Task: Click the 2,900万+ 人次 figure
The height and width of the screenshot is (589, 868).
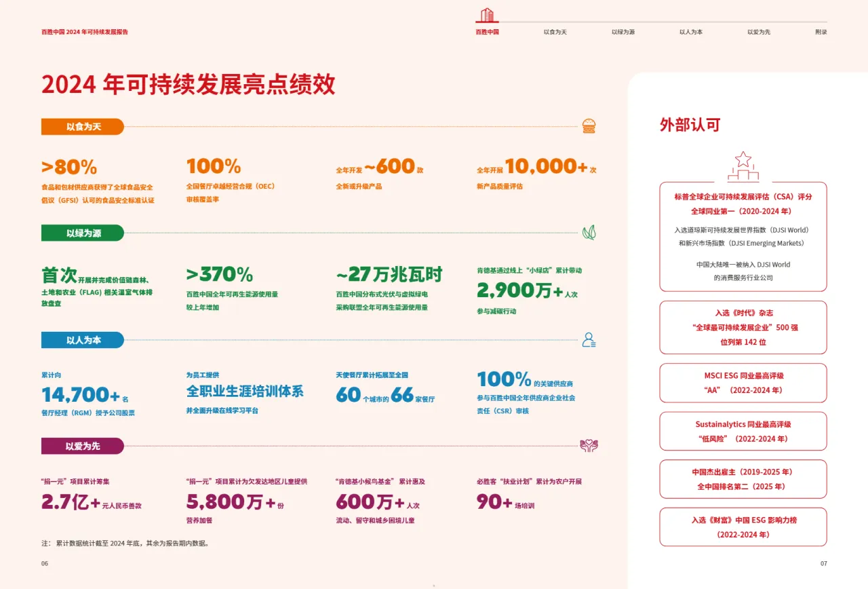Action: (x=527, y=291)
